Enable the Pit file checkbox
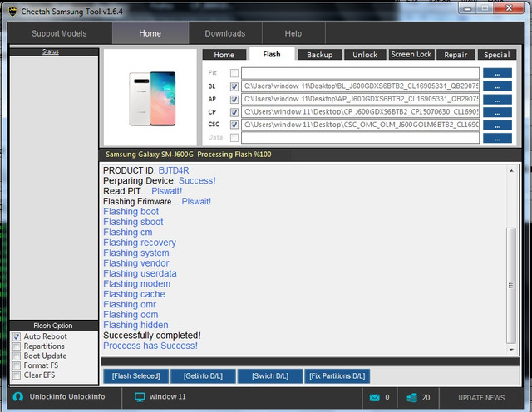This screenshot has width=532, height=412. [x=234, y=73]
